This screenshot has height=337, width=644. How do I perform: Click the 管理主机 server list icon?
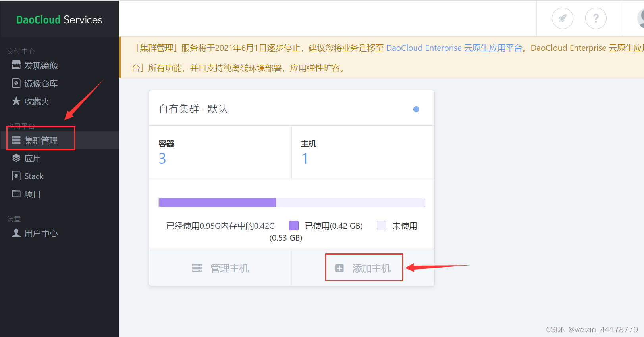click(x=197, y=268)
